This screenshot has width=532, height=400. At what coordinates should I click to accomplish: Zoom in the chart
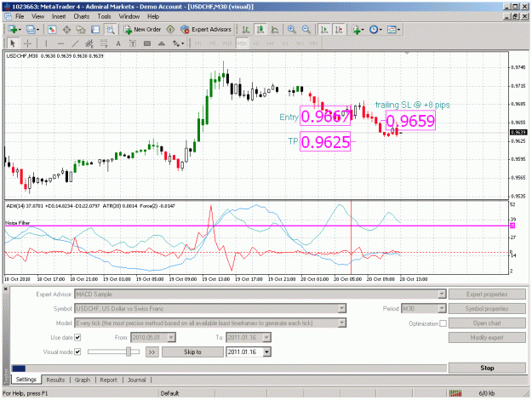point(291,30)
